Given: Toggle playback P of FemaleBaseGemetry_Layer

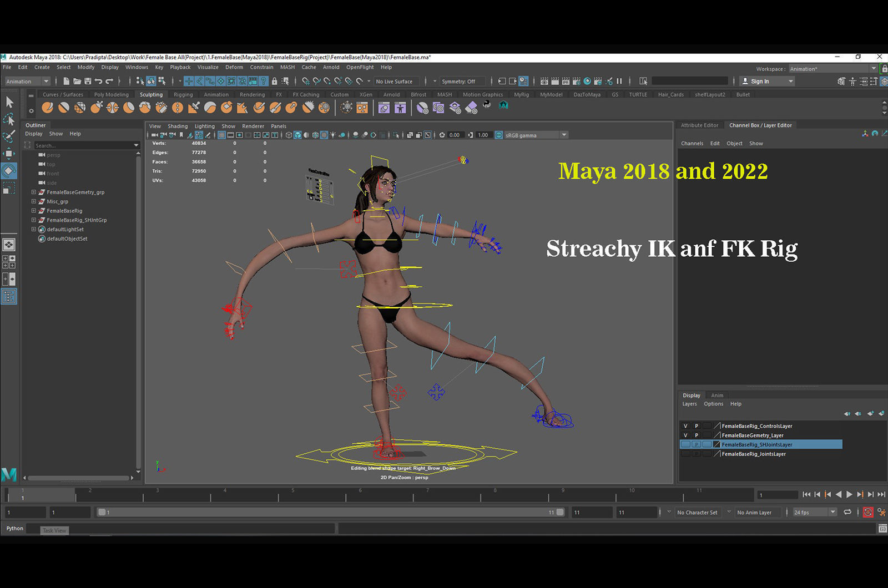Looking at the screenshot, I should (697, 435).
